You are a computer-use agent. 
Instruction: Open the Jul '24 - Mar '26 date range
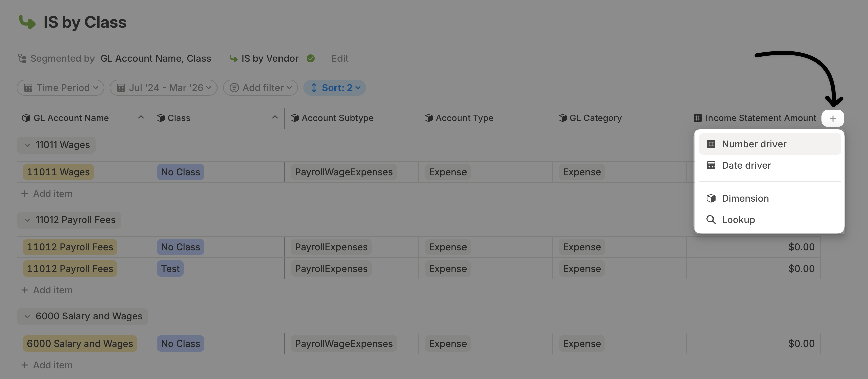coord(164,88)
